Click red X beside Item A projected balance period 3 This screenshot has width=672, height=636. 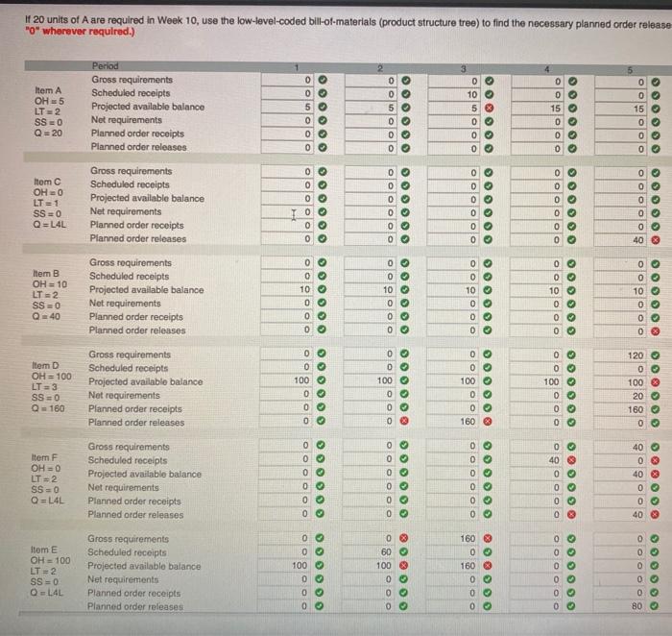click(x=489, y=108)
